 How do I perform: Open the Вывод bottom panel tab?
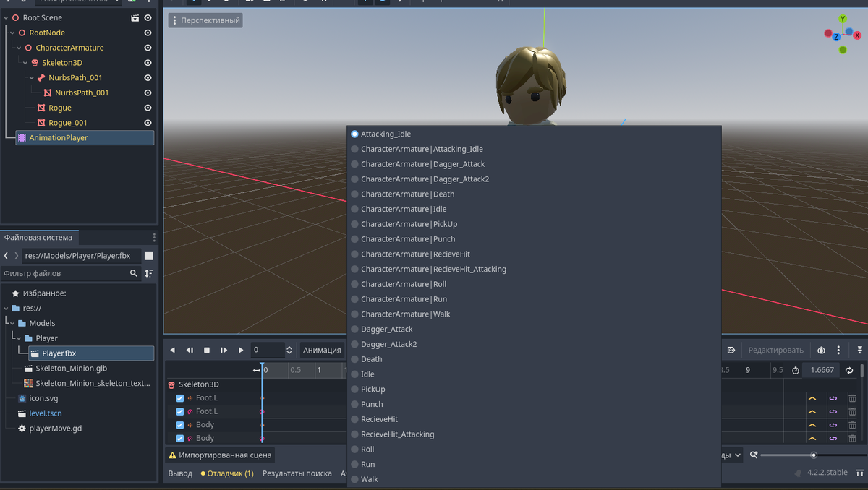click(180, 473)
